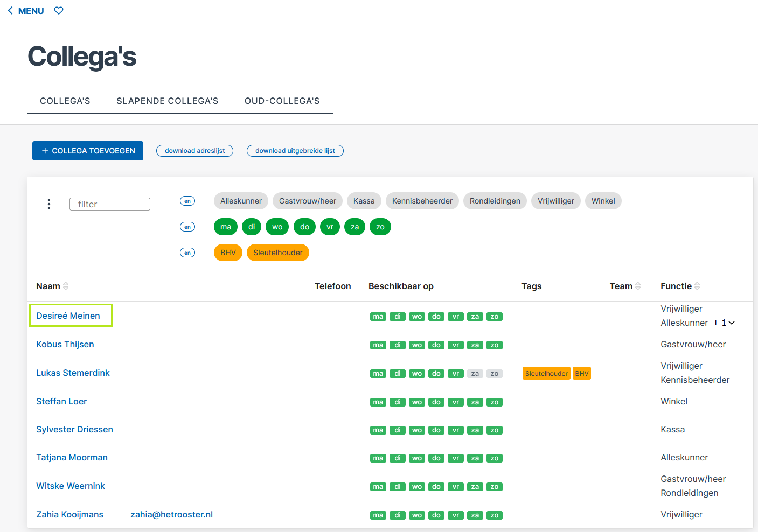Click the Collega Toevoegen button
Viewport: 758px width, 532px height.
click(x=88, y=151)
